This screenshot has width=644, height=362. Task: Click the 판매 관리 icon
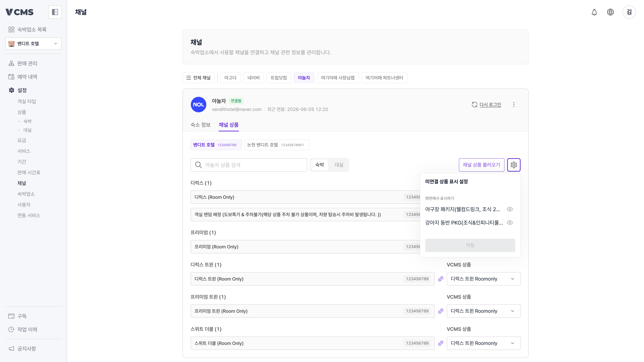point(11,64)
